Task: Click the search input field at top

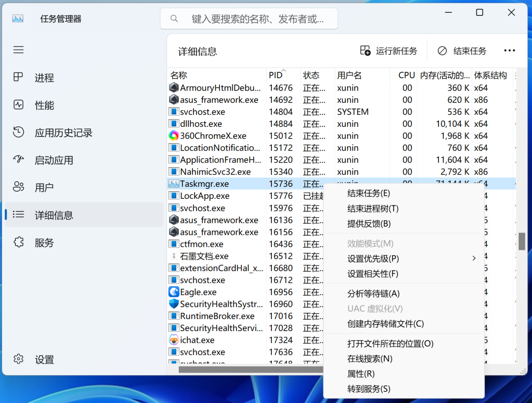Action: [x=249, y=18]
